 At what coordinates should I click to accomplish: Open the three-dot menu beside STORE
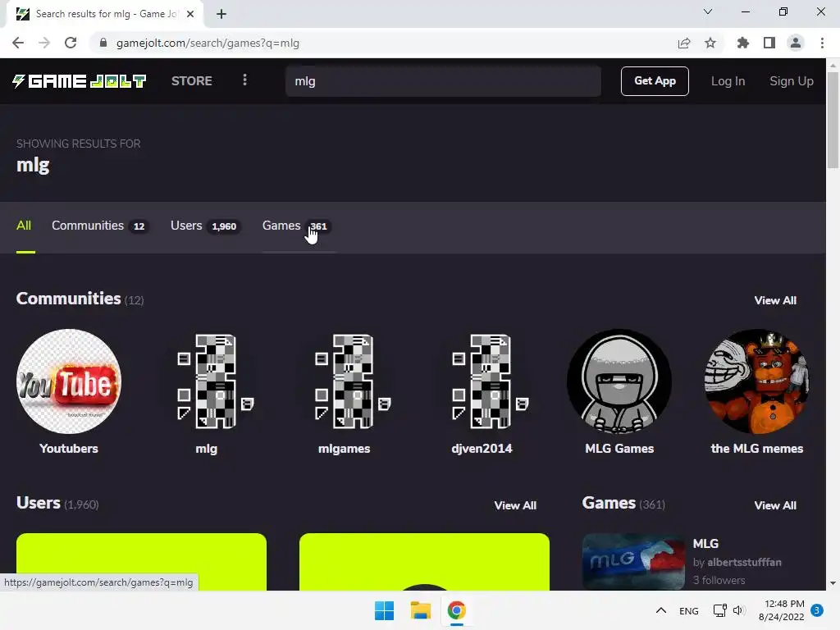tap(244, 80)
